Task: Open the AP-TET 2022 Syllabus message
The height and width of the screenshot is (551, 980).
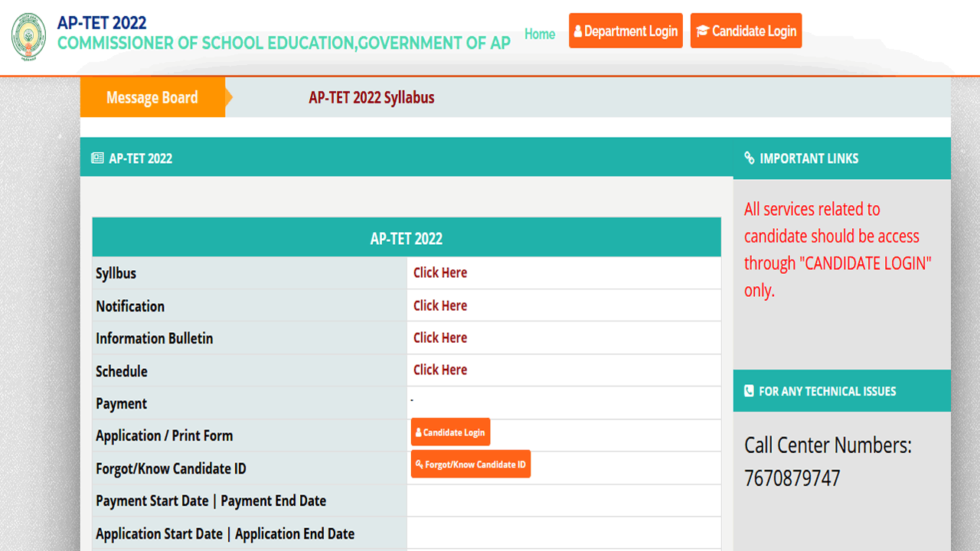Action: point(371,97)
